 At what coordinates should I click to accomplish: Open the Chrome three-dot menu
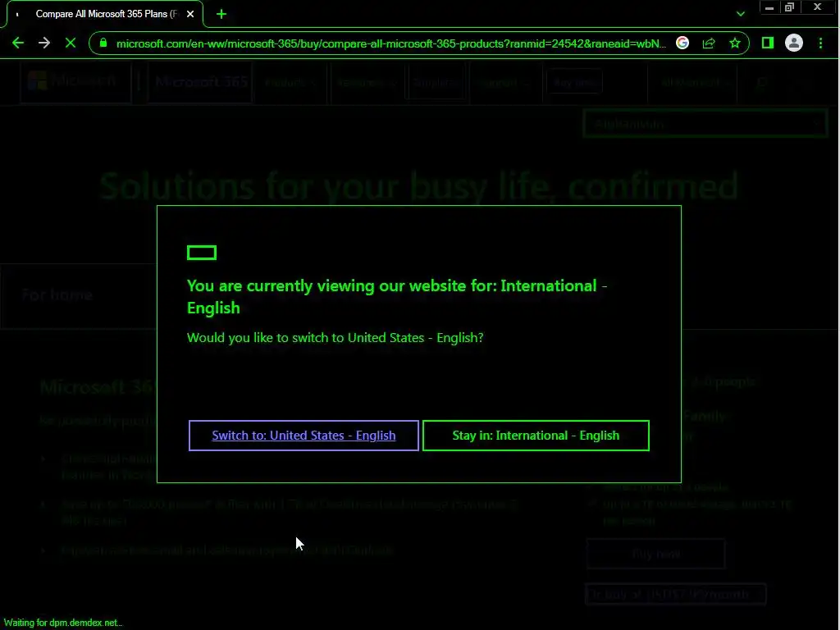coord(820,43)
